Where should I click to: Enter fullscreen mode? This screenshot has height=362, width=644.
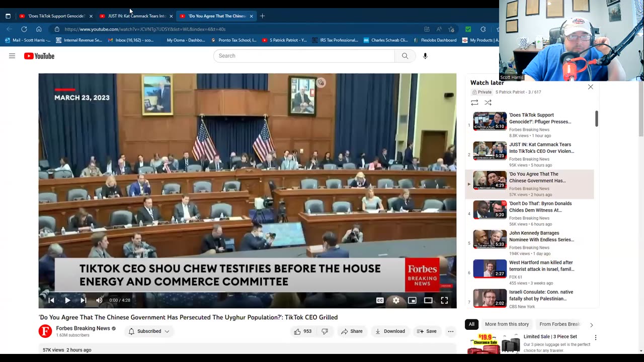point(444,300)
